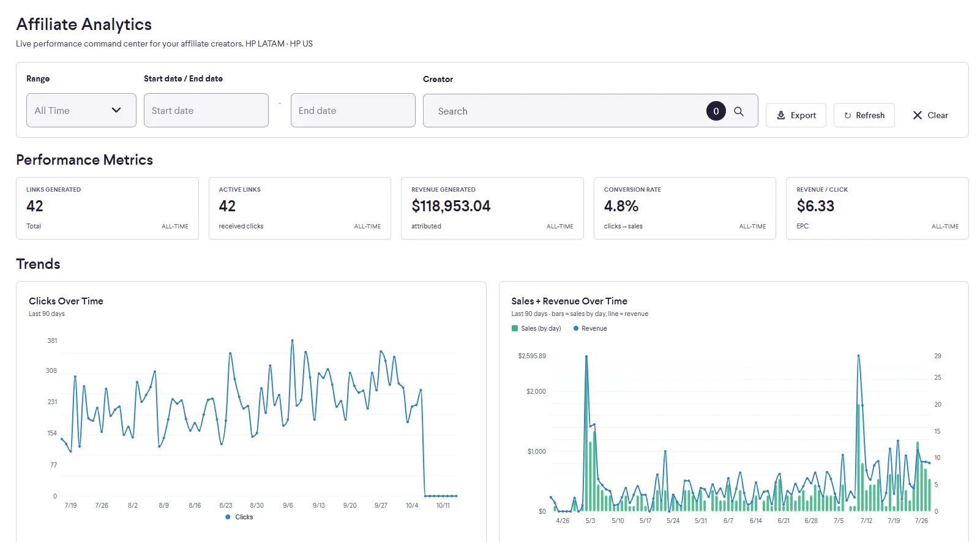Click the Refresh button label
Screen dimensions: 980x542
(870, 115)
